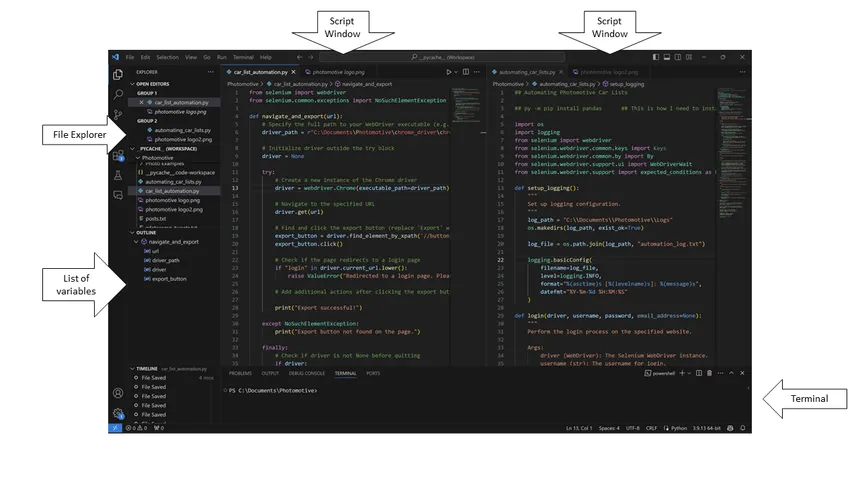The height and width of the screenshot is (484, 860).
Task: Open the Extensions view with the badge
Action: [x=118, y=156]
